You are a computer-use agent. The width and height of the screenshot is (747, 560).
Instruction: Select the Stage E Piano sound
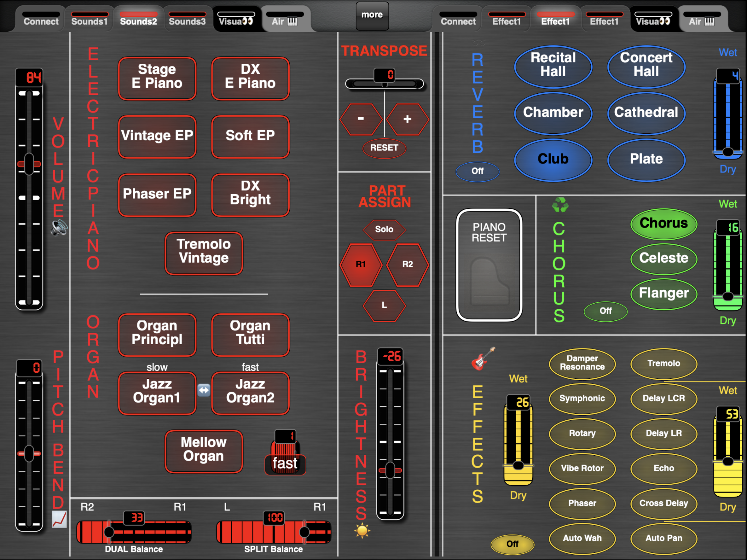(157, 79)
